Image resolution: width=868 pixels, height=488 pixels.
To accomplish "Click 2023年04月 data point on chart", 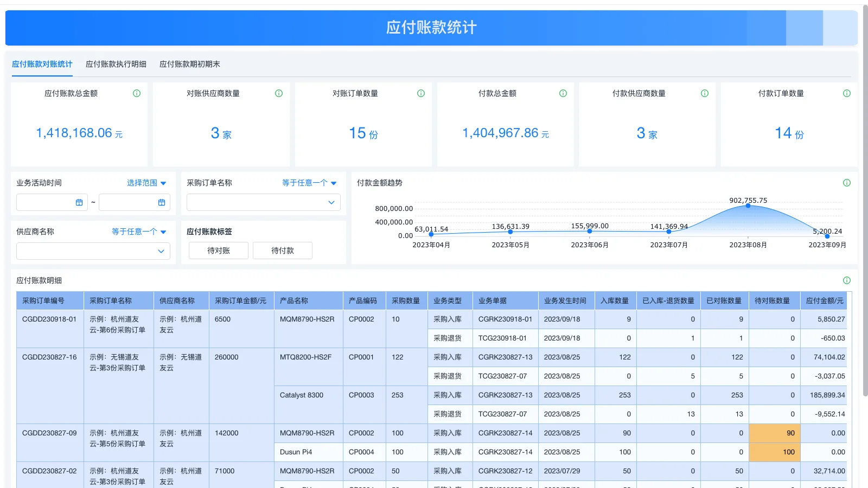I will coord(431,234).
